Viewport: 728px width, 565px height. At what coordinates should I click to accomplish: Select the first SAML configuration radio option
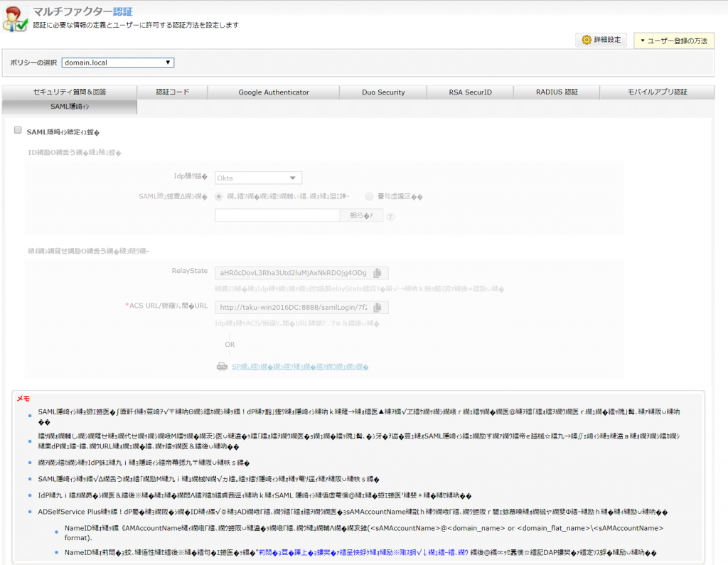(219, 196)
